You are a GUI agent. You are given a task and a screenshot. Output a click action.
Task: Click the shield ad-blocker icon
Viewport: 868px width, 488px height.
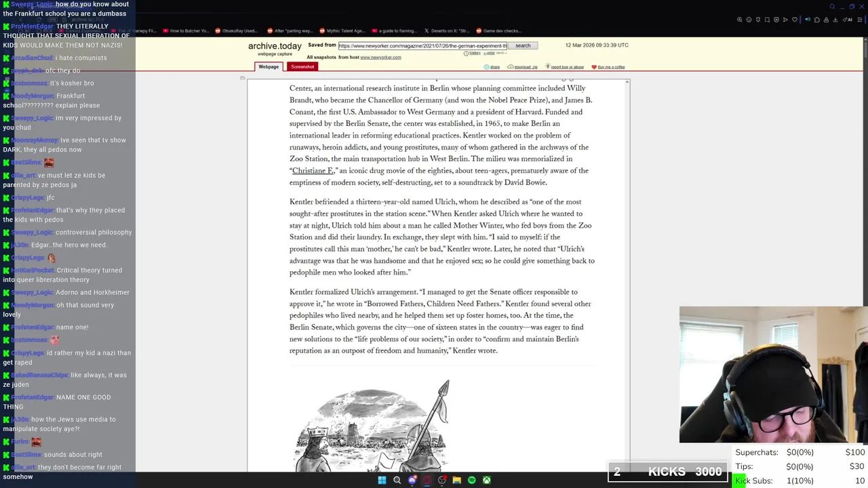pos(776,20)
